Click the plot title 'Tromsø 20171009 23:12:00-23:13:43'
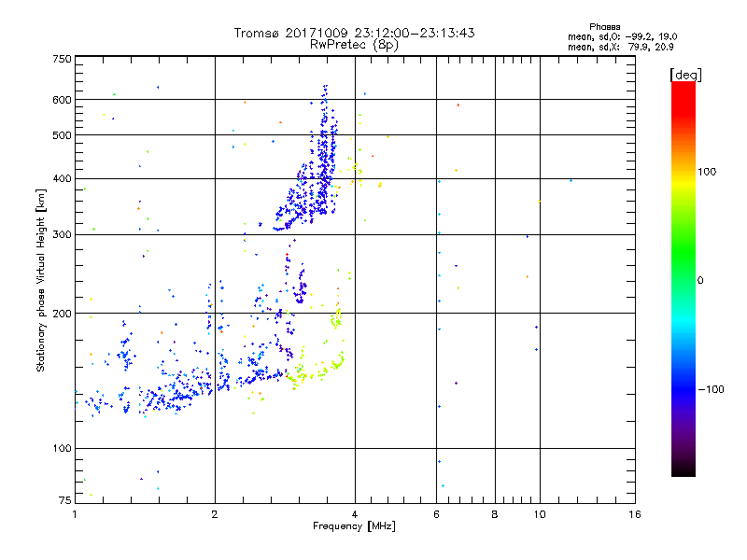This screenshot has height=560, width=747. (355, 33)
